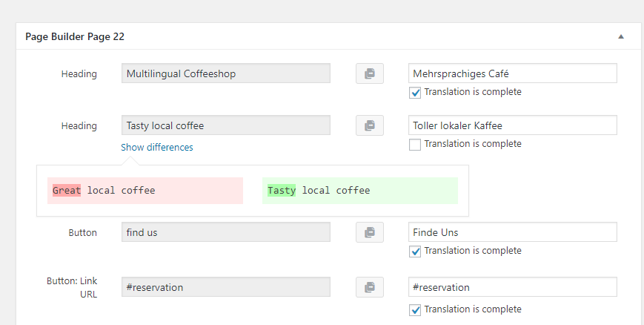Screen dimensions: 644x325
Task: Copy original for Tasty local coffee heading
Action: [x=370, y=125]
